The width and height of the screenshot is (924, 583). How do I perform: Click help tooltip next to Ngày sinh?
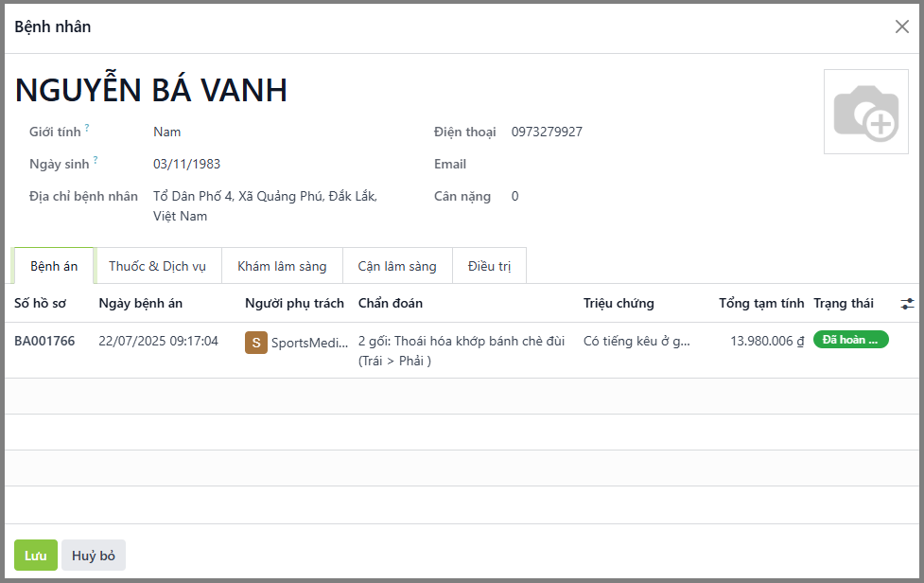pos(96,160)
